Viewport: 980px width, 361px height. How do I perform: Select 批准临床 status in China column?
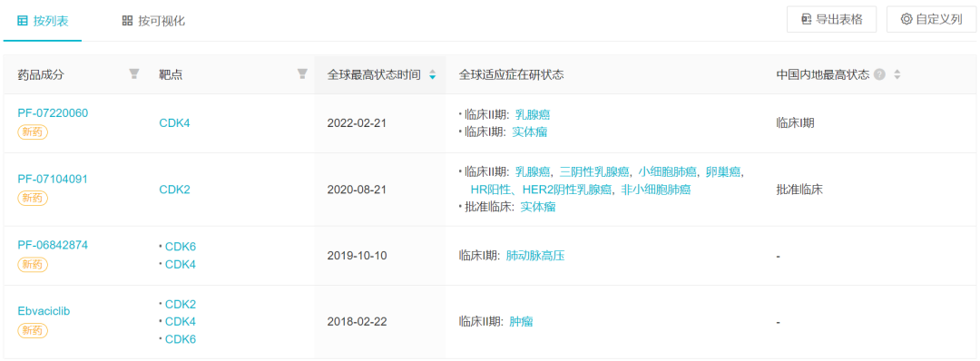point(799,190)
